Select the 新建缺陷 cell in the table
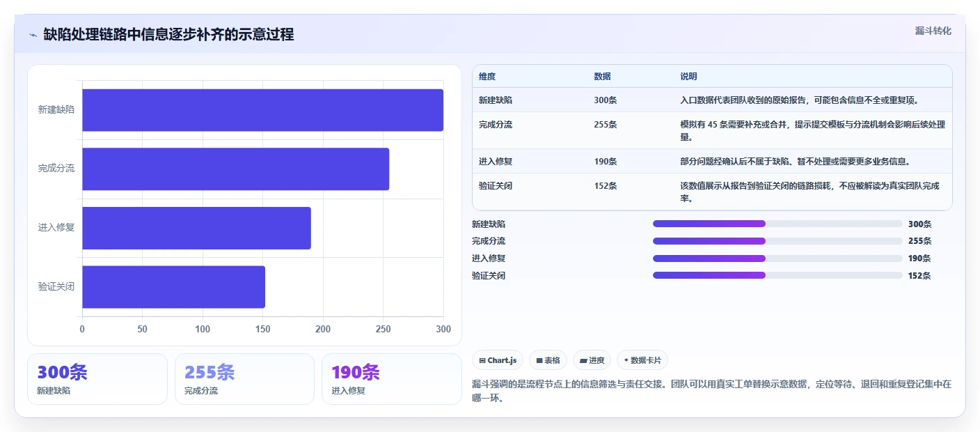The width and height of the screenshot is (980, 432). 496,100
